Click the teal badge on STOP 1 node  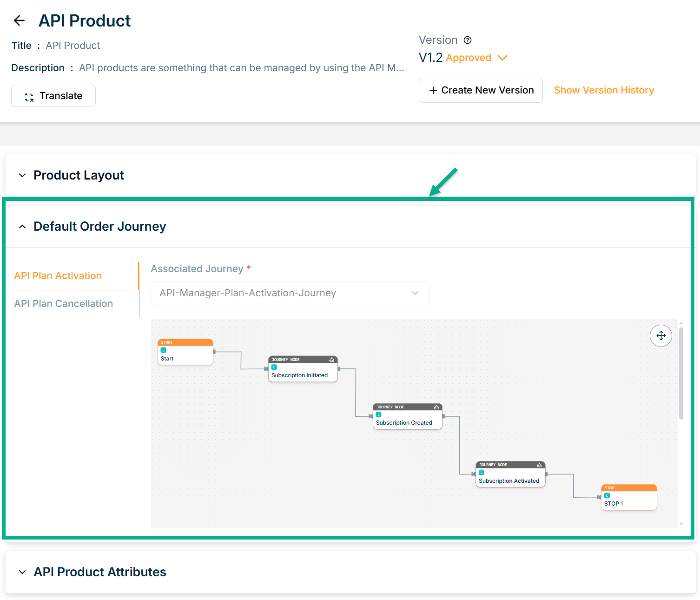tap(607, 495)
